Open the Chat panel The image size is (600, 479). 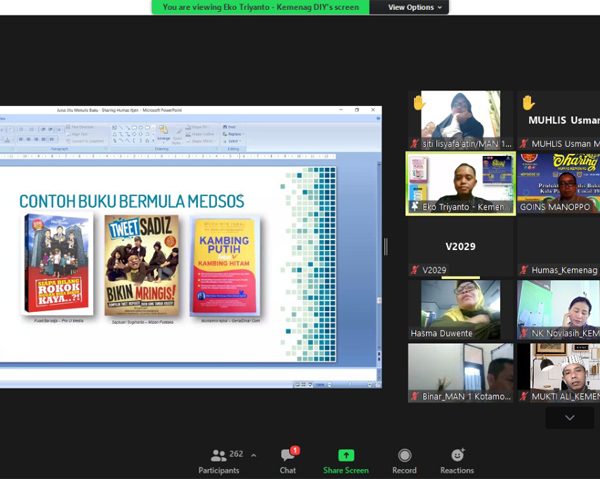pyautogui.click(x=288, y=460)
